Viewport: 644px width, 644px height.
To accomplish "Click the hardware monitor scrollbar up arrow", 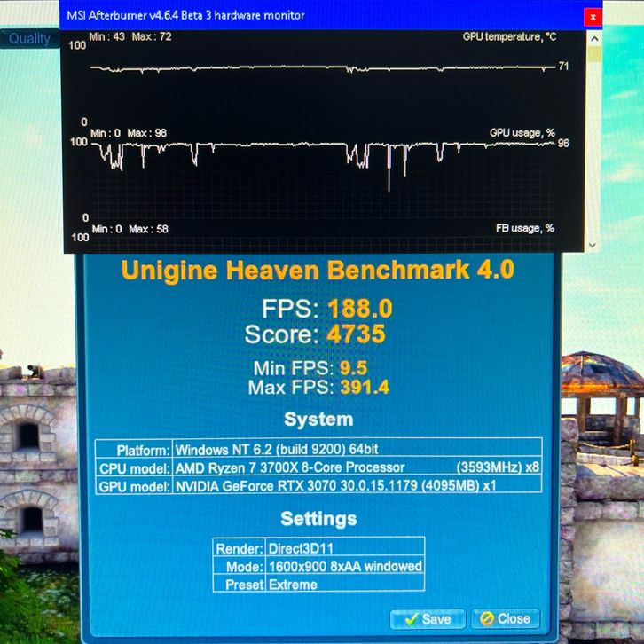I will [x=593, y=38].
